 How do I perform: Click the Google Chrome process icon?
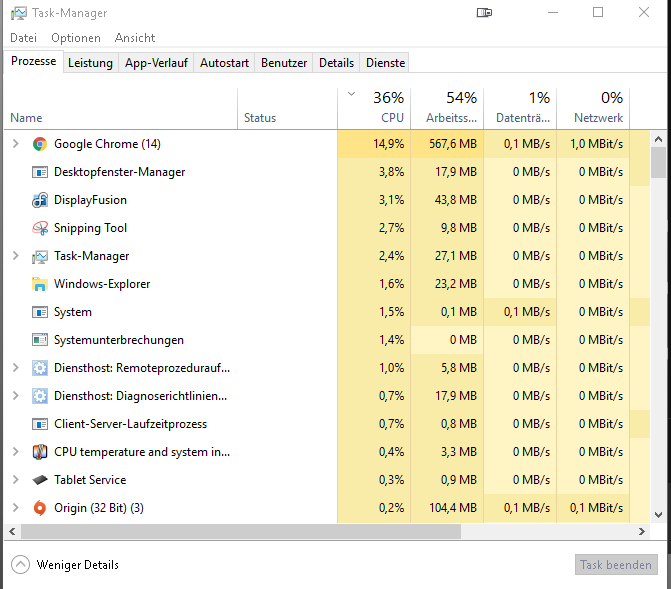point(40,144)
